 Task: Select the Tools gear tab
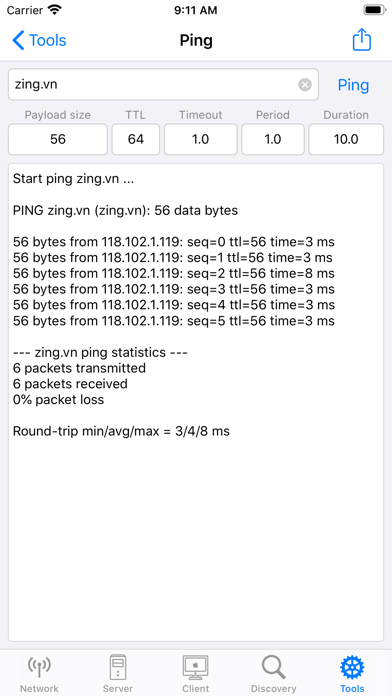(352, 667)
